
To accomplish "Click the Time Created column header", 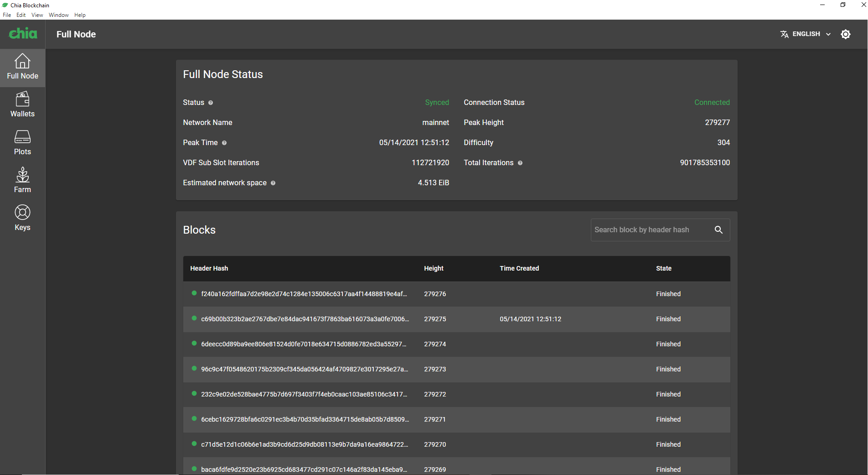I will pyautogui.click(x=519, y=268).
